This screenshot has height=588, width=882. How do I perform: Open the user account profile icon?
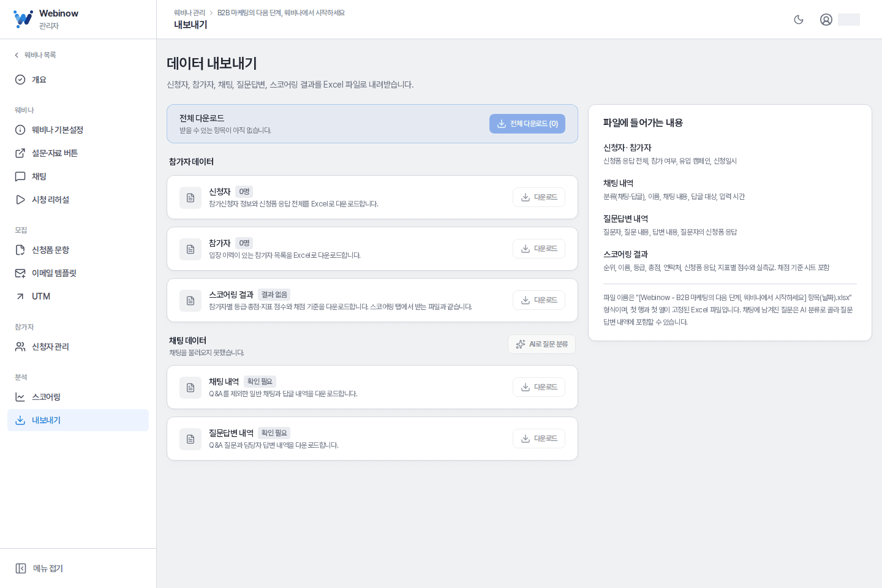point(826,20)
